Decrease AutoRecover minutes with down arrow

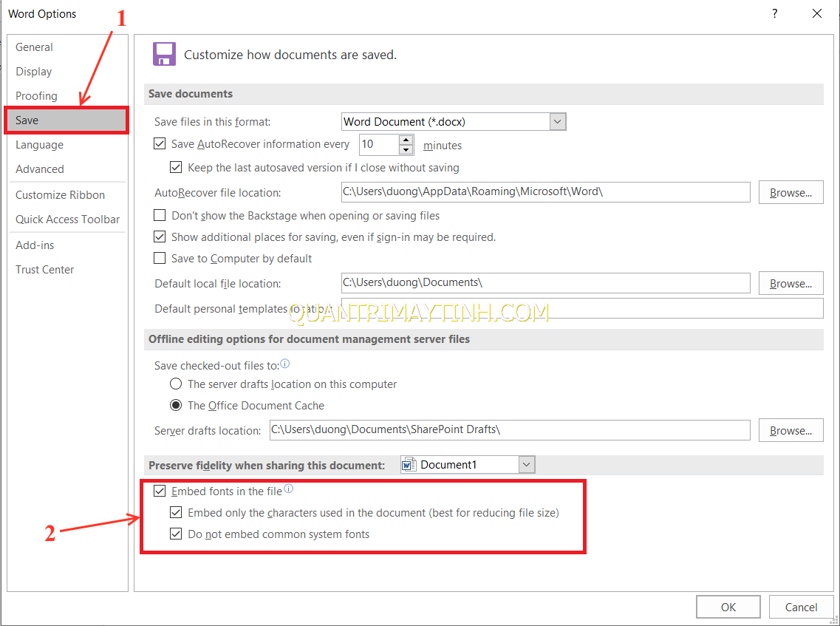406,149
